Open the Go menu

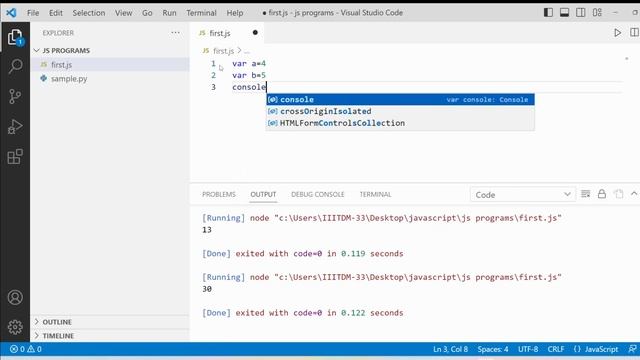(x=147, y=13)
